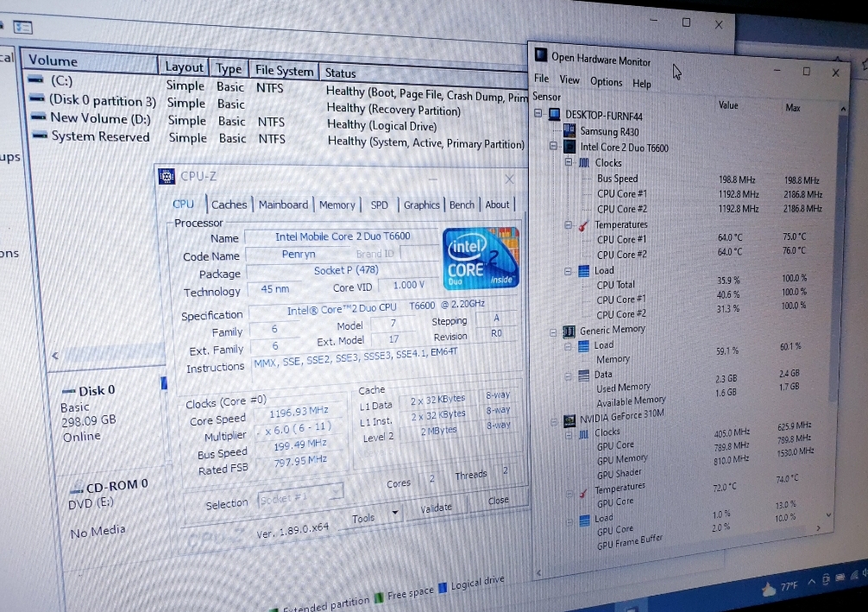Select the New Volume (D:) row
868x612 pixels.
tap(100, 118)
